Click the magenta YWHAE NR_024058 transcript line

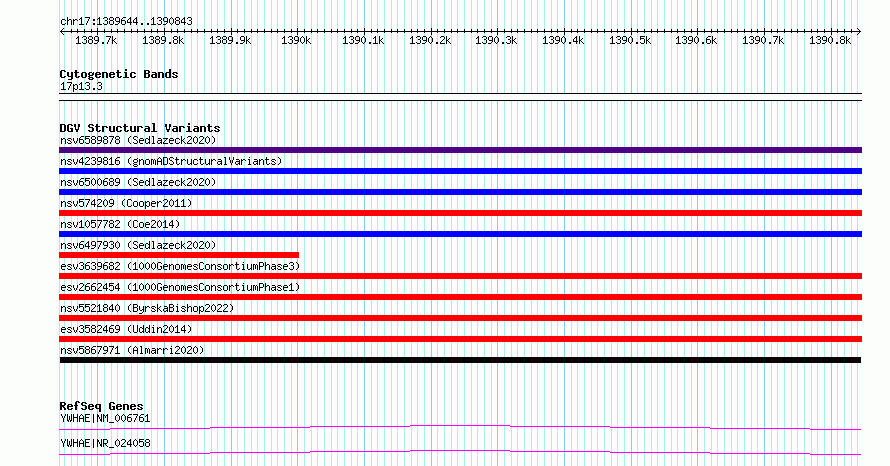click(460, 452)
